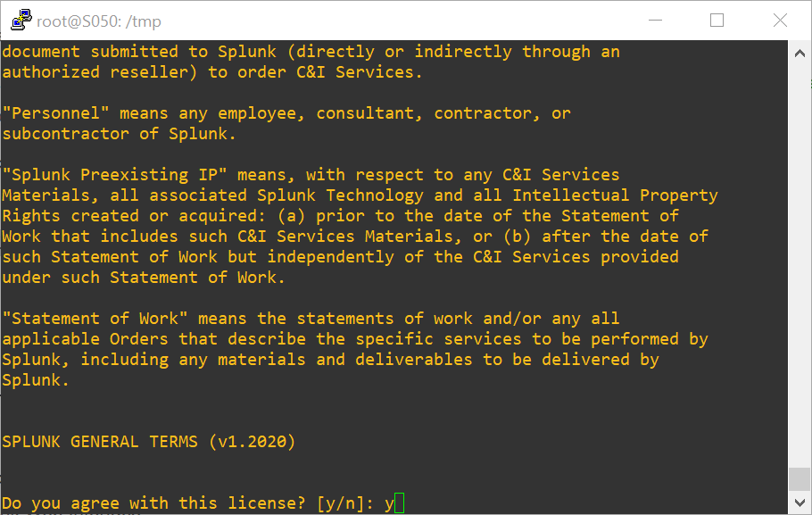This screenshot has height=515, width=812.
Task: Minimize the root@S050 terminal window
Action: coord(656,21)
